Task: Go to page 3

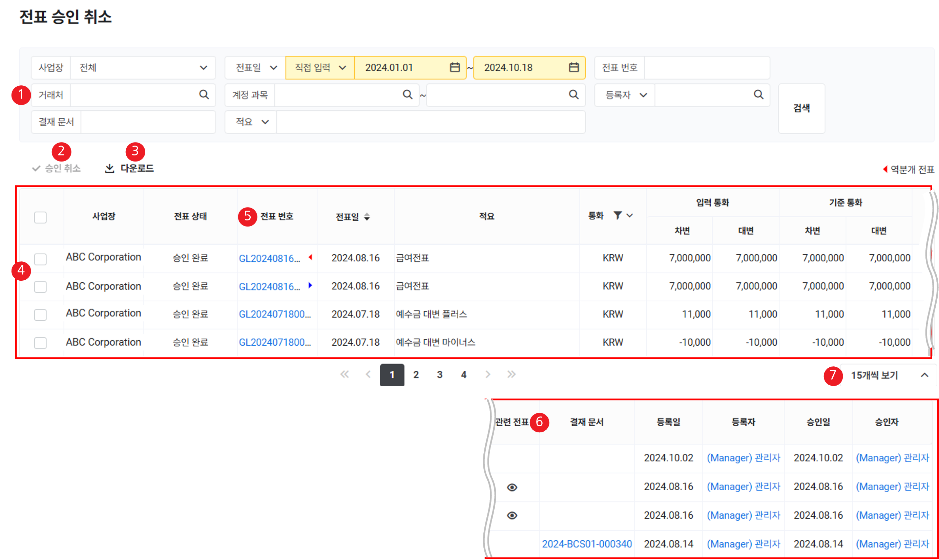Action: 439,375
